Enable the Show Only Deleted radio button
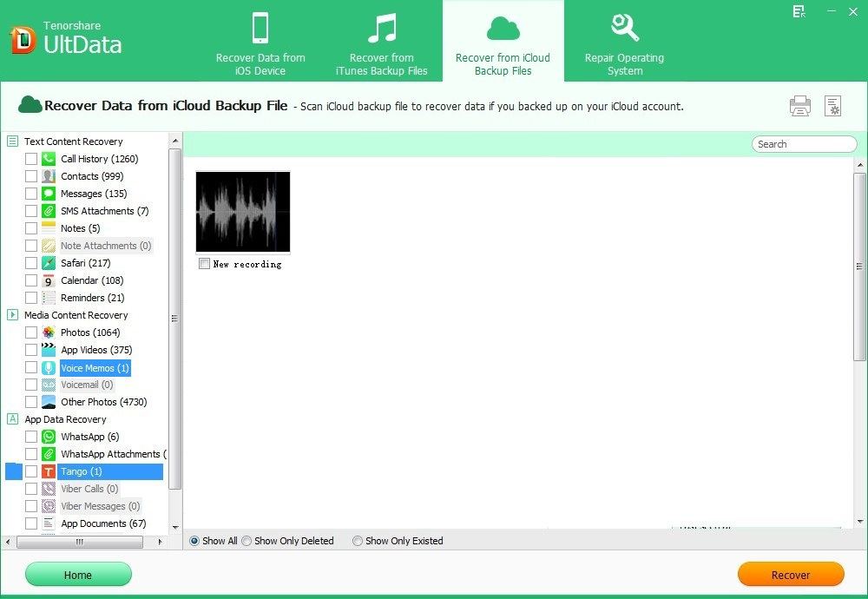This screenshot has width=868, height=599. pos(247,540)
